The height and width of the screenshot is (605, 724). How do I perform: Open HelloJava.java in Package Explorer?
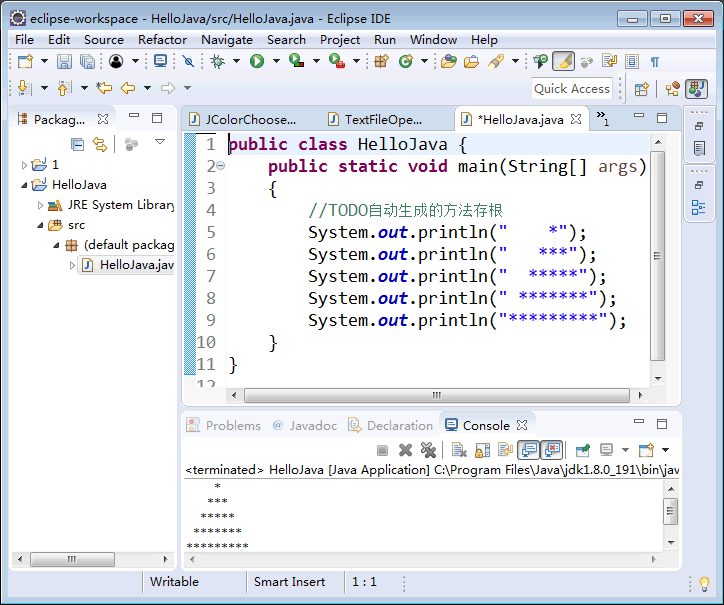tap(136, 265)
